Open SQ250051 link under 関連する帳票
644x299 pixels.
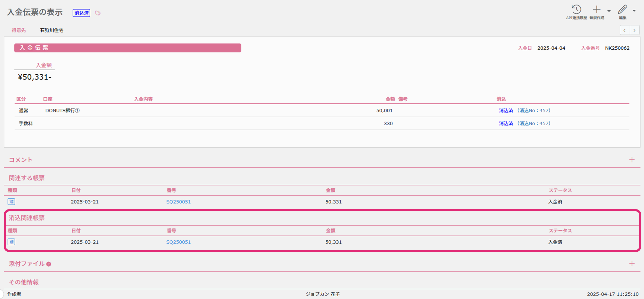point(178,202)
